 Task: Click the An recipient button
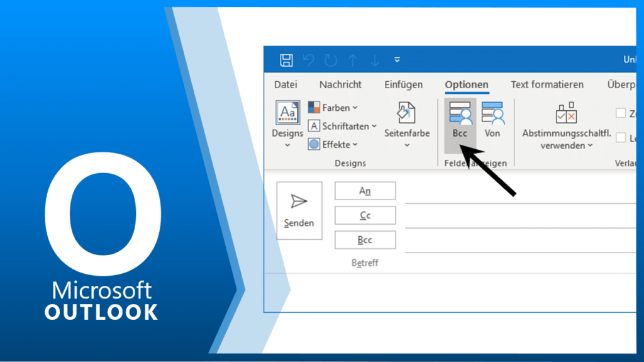click(x=365, y=191)
